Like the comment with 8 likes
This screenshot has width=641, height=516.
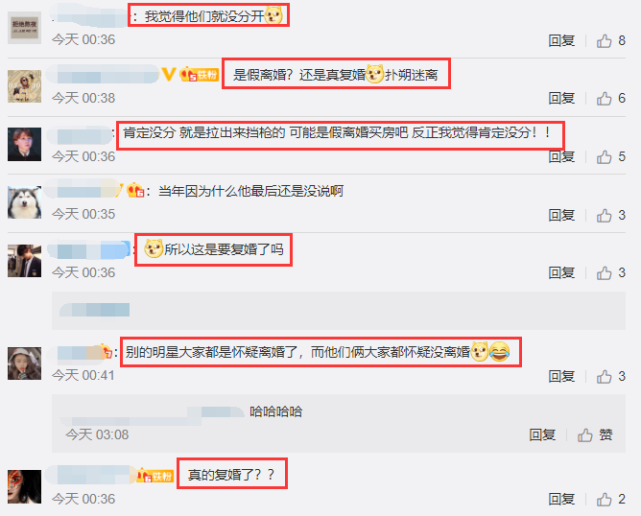pos(604,40)
